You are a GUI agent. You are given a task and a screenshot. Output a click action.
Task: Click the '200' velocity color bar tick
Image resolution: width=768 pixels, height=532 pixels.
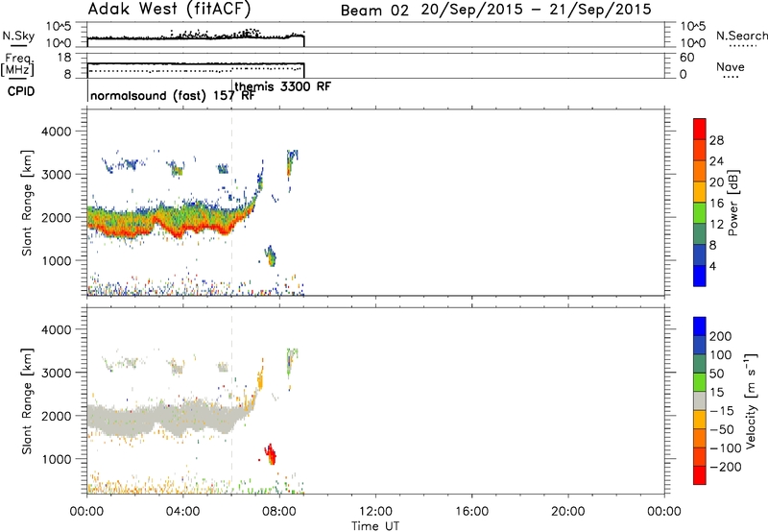point(721,336)
